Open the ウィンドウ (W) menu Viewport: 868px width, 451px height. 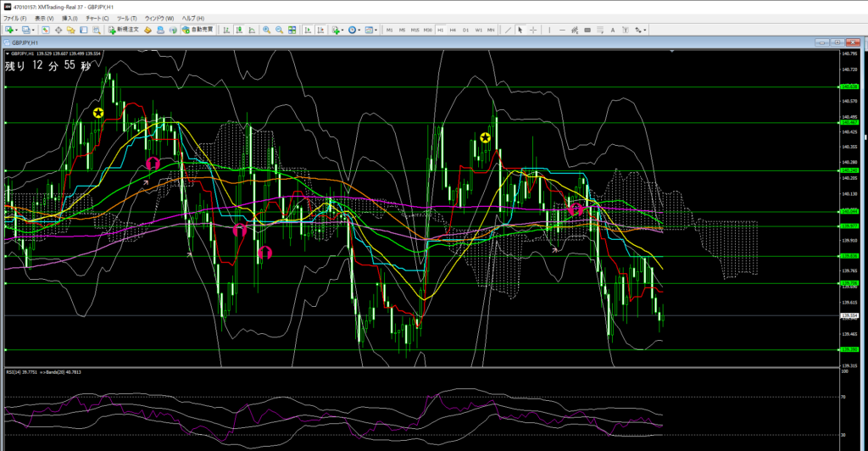tap(159, 19)
